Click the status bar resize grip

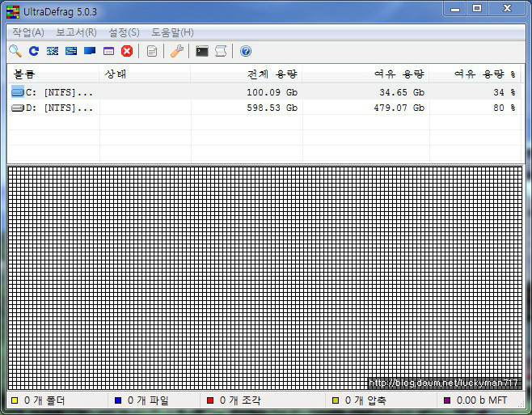tap(521, 404)
